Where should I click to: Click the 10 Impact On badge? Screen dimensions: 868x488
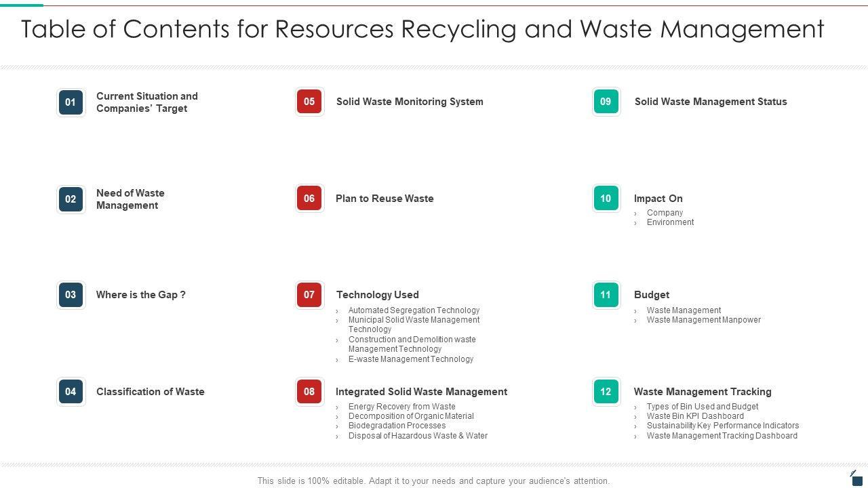(606, 199)
